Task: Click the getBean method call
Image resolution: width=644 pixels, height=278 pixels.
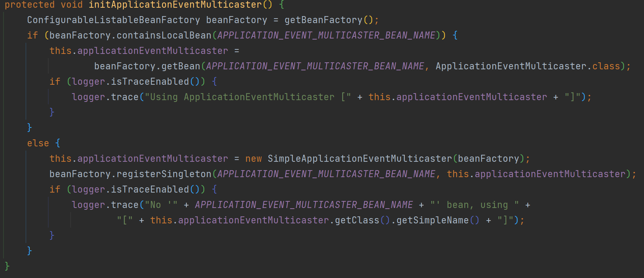Action: pyautogui.click(x=181, y=66)
